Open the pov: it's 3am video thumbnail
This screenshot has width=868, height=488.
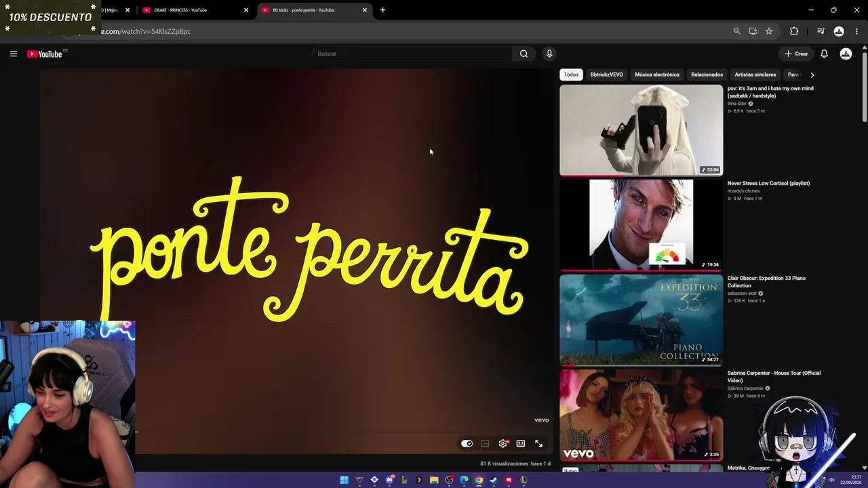click(x=641, y=130)
